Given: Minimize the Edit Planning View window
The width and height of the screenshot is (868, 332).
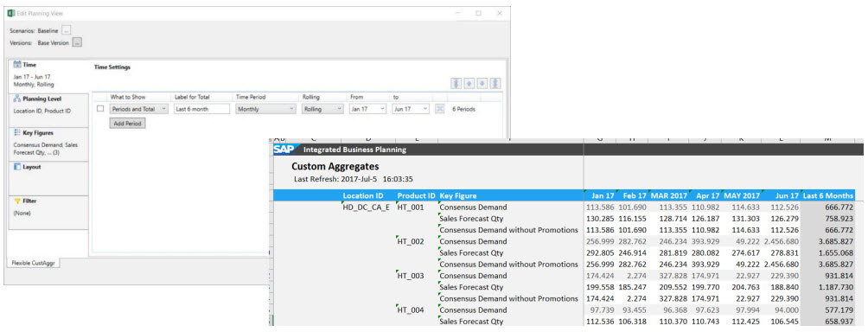Looking at the screenshot, I should coord(458,13).
